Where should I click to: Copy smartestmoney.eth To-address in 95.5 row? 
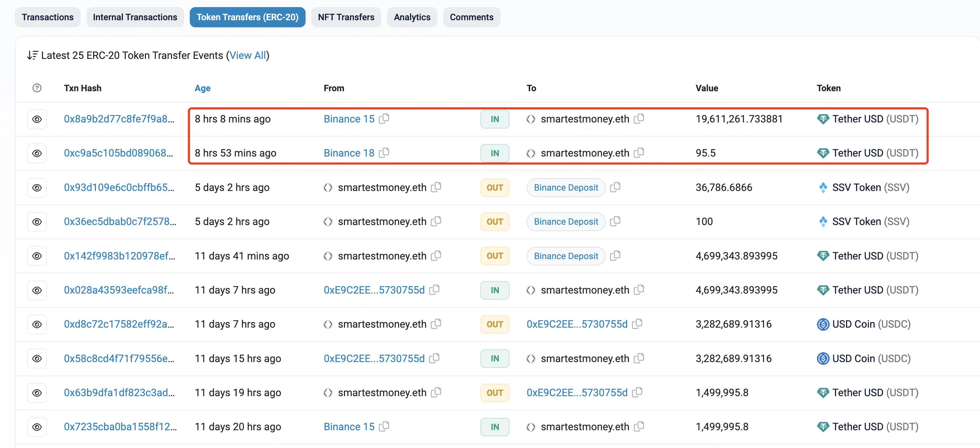point(639,153)
